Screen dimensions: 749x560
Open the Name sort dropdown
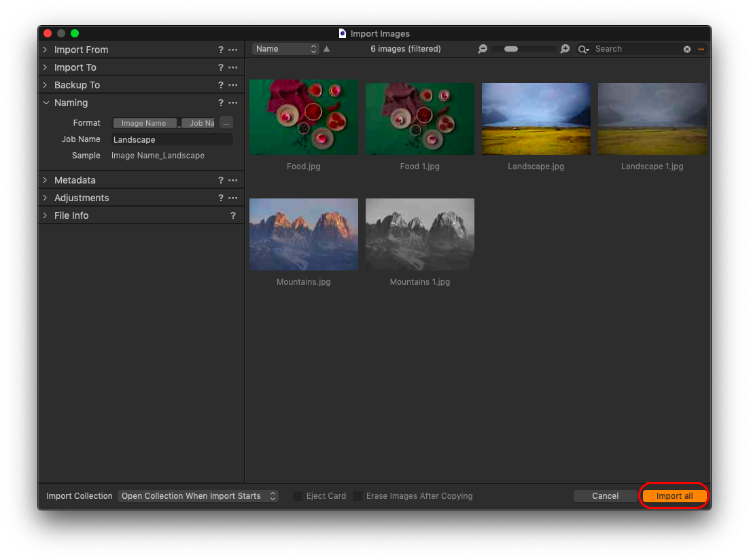click(285, 49)
